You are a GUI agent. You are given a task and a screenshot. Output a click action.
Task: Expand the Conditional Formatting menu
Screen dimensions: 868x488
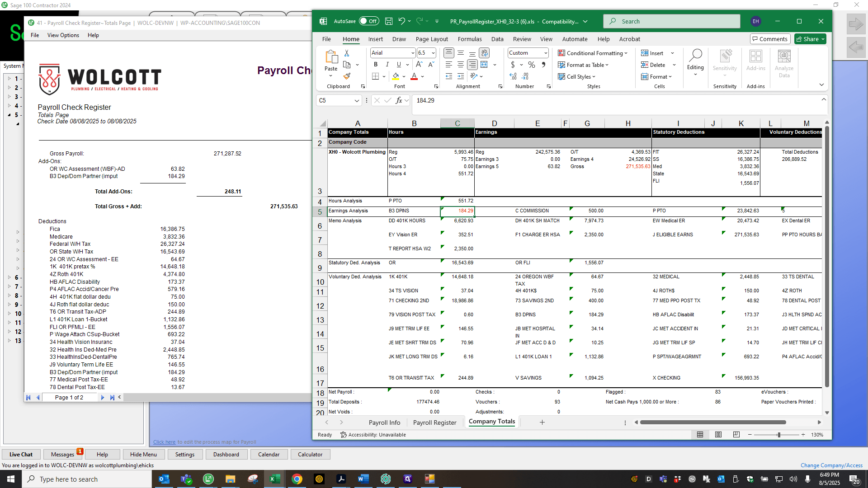[593, 53]
